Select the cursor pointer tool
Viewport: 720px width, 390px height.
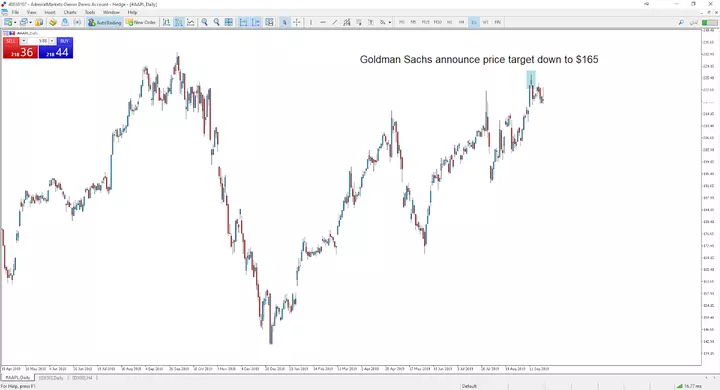[x=285, y=22]
